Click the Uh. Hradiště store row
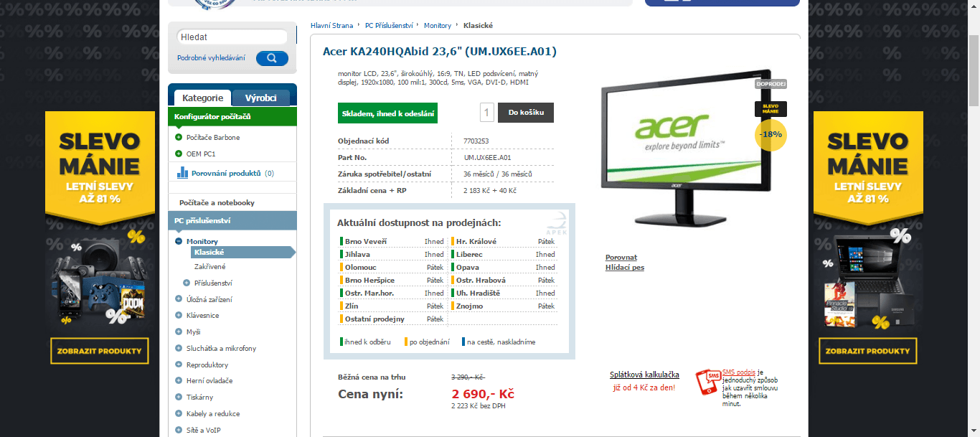 [x=503, y=293]
